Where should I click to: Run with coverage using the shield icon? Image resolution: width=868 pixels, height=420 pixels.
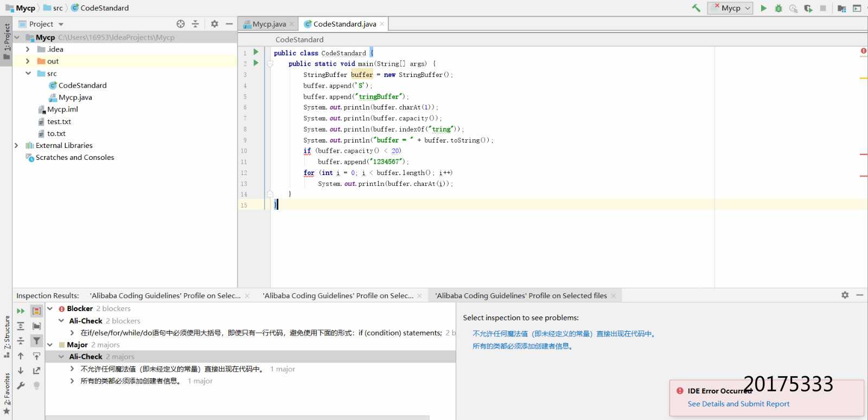(x=808, y=8)
